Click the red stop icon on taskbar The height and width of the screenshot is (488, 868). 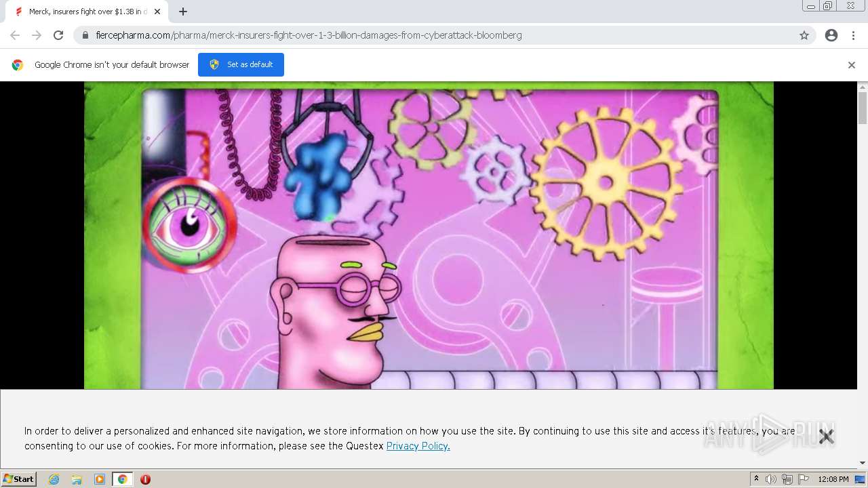click(145, 479)
